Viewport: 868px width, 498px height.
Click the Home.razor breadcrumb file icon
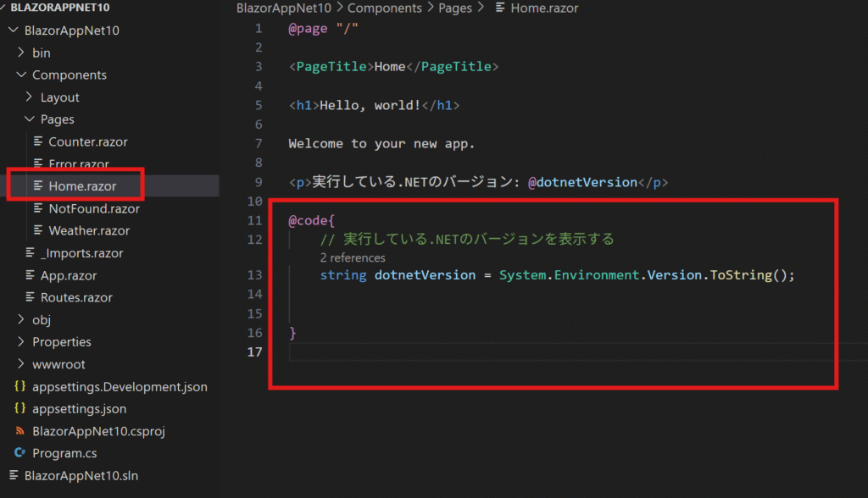click(x=500, y=8)
